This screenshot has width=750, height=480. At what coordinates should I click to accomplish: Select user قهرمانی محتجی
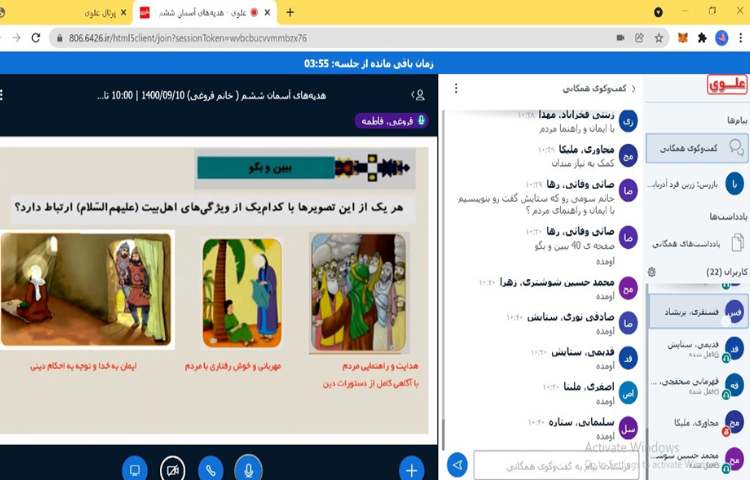(698, 386)
